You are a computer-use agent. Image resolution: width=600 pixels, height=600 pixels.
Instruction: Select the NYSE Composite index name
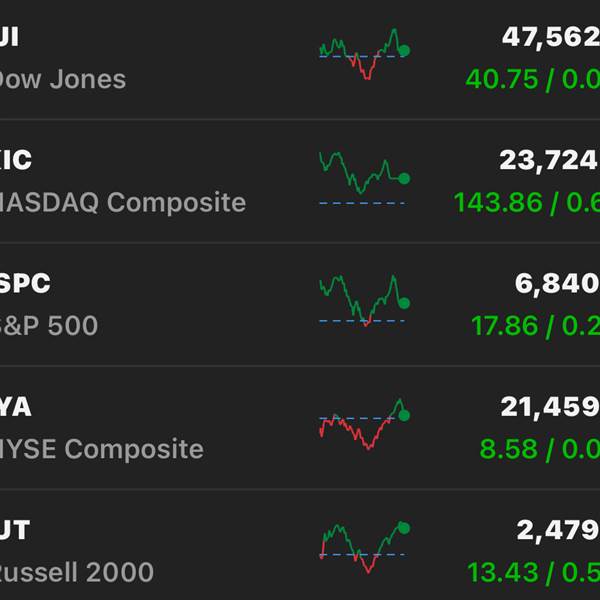pos(101,449)
